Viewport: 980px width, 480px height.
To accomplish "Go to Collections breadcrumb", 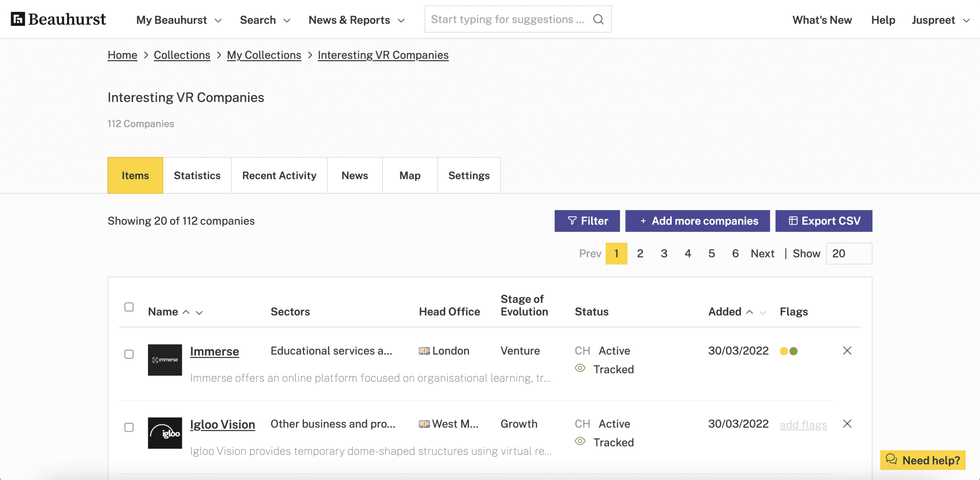I will click(182, 55).
